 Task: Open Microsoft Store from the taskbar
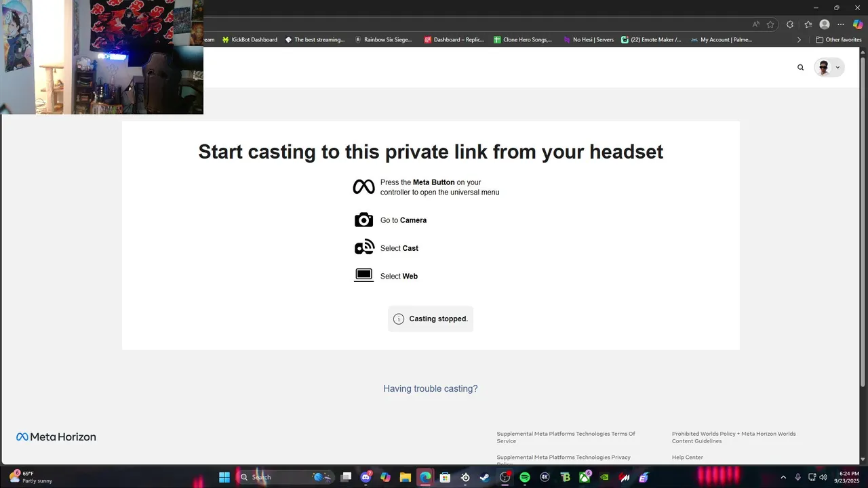pos(446,477)
